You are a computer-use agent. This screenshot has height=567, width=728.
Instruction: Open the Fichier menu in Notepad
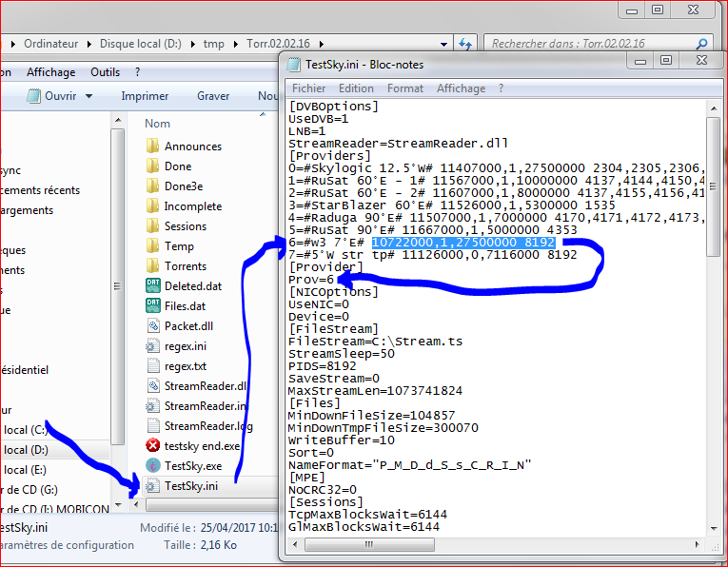click(x=308, y=88)
